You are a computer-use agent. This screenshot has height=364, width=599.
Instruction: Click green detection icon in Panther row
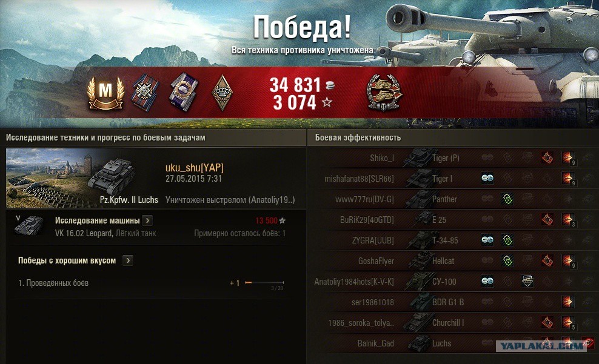pos(507,199)
